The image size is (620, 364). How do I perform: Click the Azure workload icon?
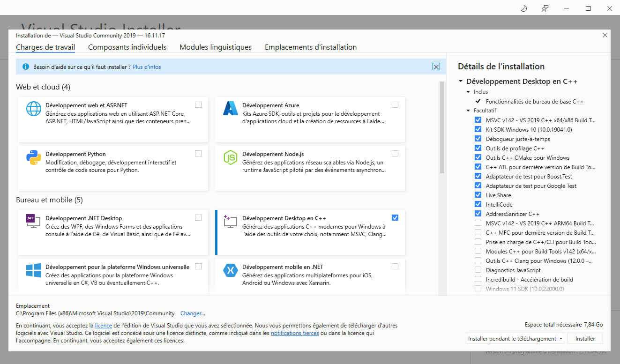point(230,108)
